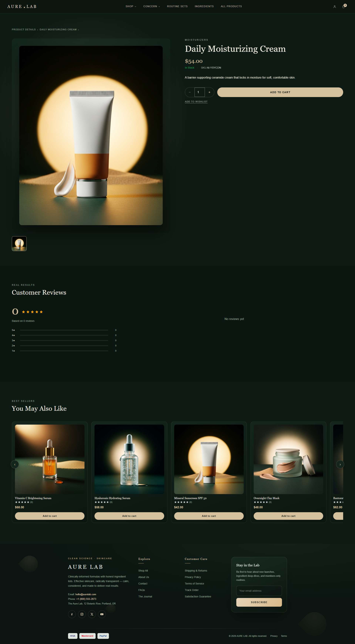Viewport: 355px width, 644px height.
Task: Click the phone number +1 (800) 555-2873
Action: pos(86,599)
